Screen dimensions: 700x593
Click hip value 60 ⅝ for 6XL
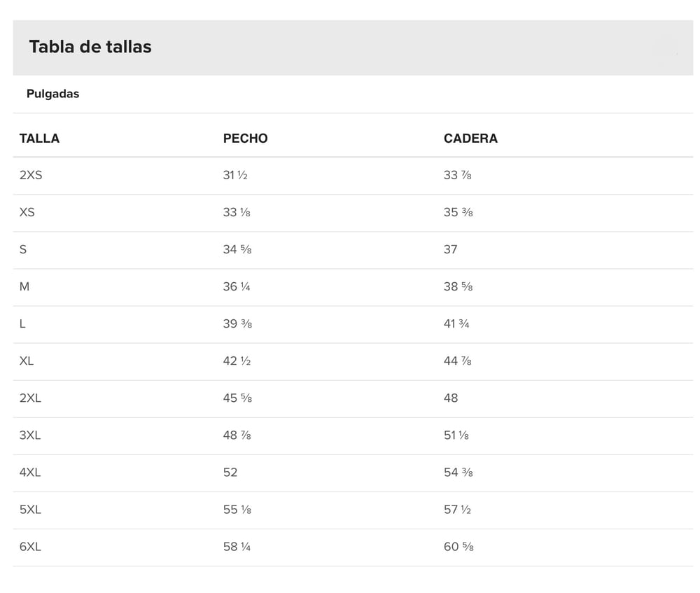(x=458, y=546)
